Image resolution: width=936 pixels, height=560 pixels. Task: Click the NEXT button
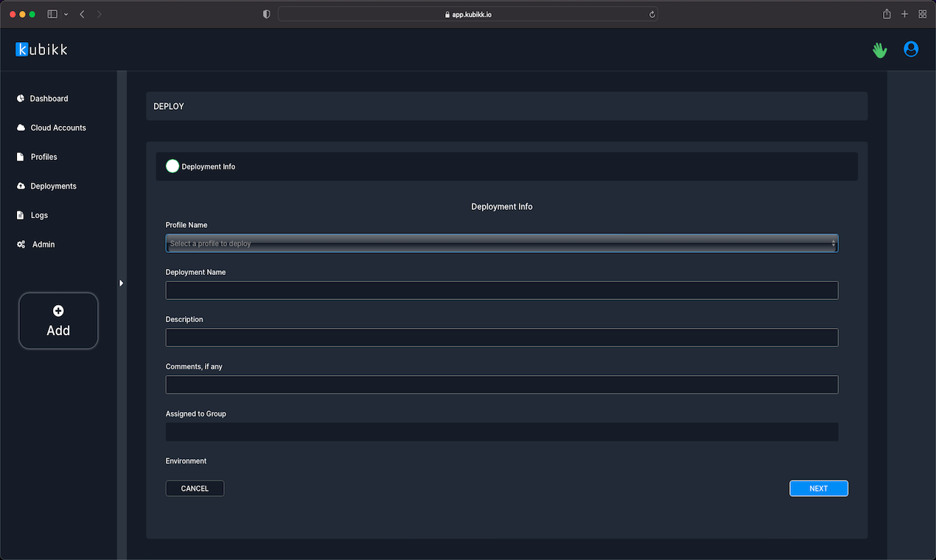point(818,488)
